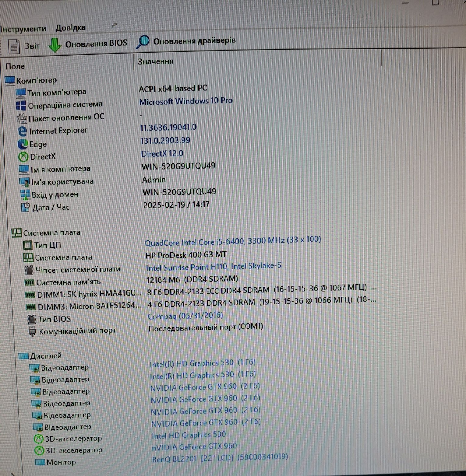Click the Звіт report page icon
466x476 pixels.
pos(14,47)
